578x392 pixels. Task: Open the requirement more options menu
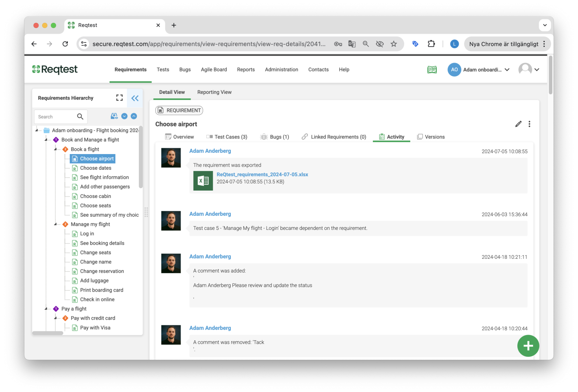pyautogui.click(x=529, y=124)
